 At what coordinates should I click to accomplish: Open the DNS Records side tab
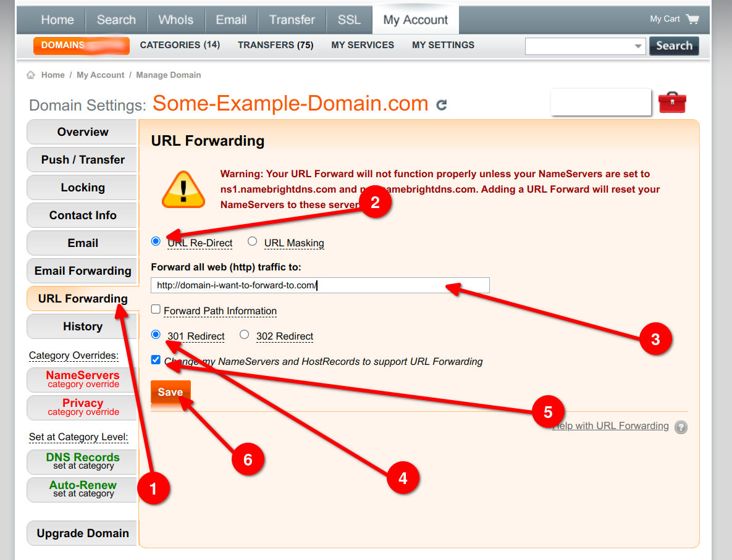[82, 461]
